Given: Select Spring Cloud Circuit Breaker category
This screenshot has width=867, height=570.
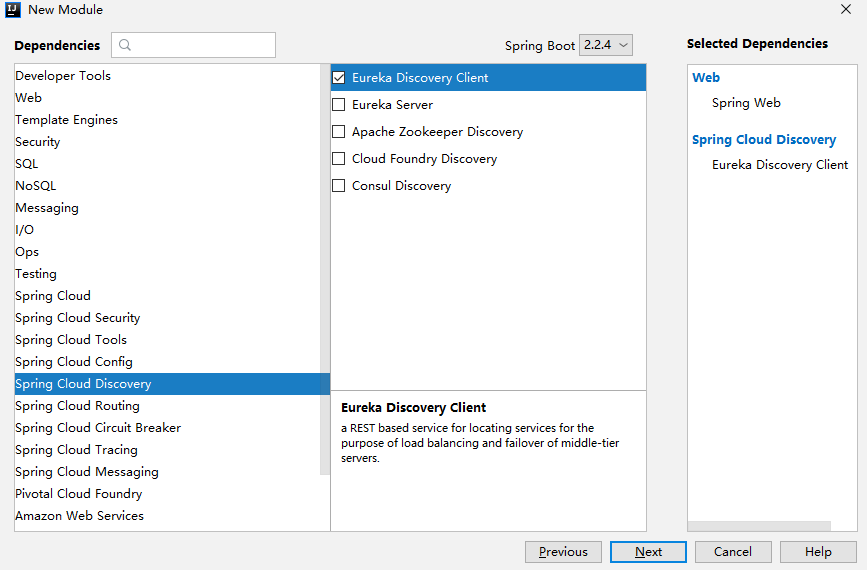Looking at the screenshot, I should (168, 428).
